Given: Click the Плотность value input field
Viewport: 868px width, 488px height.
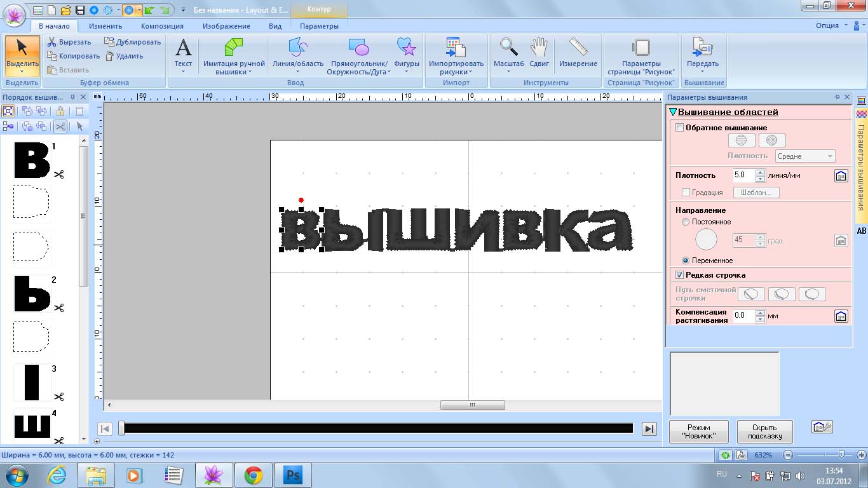Looking at the screenshot, I should coord(744,175).
